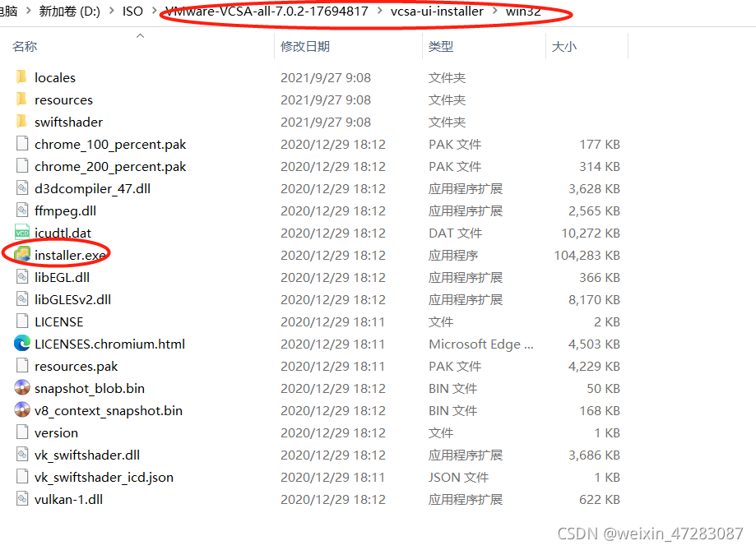Sort by the 类型 column header
The width and height of the screenshot is (756, 550).
click(x=441, y=46)
